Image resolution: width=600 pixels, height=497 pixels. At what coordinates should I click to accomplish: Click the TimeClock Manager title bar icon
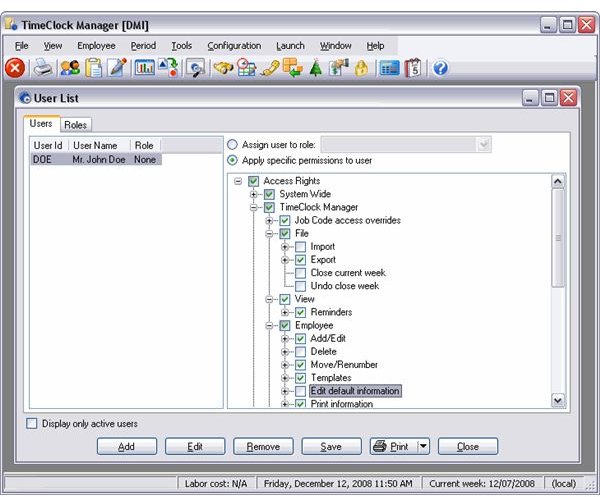click(11, 24)
